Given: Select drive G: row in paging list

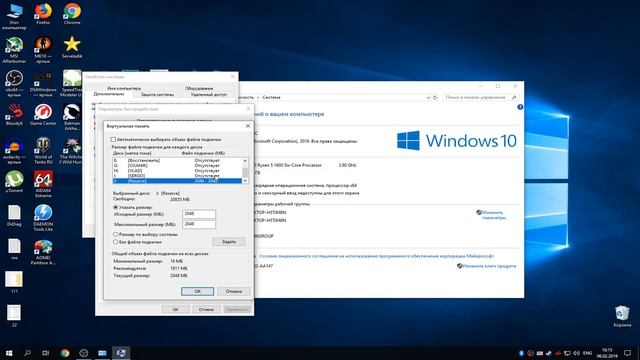Looking at the screenshot, I should (x=177, y=166).
